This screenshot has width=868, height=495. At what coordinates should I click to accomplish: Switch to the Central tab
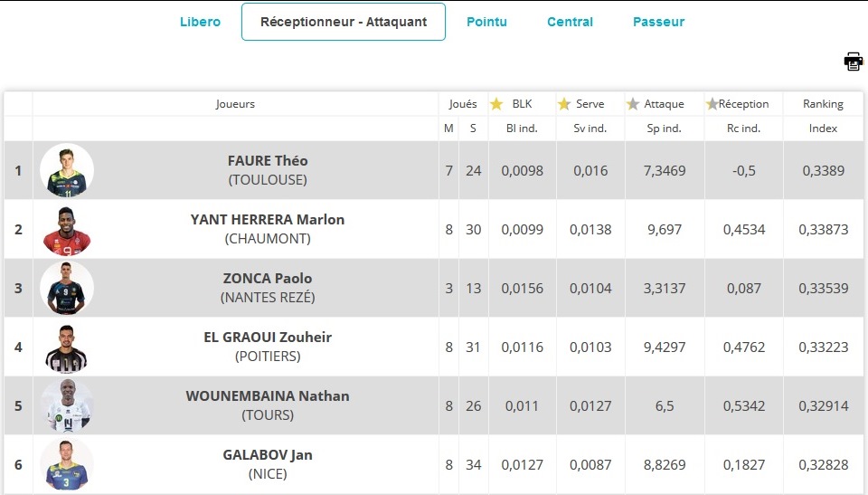(570, 23)
